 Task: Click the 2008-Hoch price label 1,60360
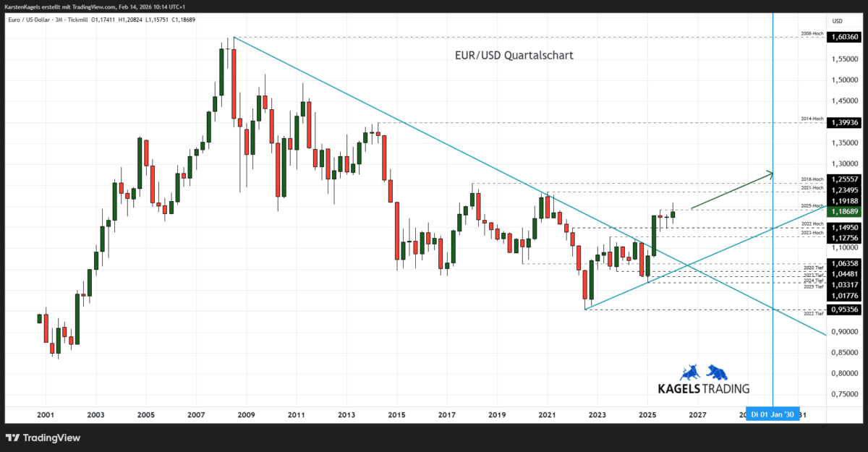843,37
